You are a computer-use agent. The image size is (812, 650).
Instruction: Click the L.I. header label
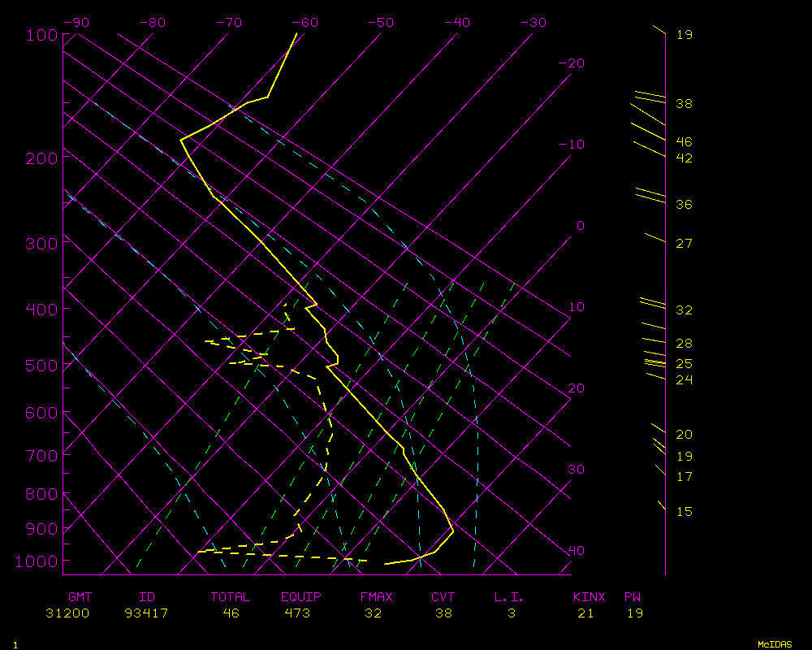[x=509, y=597]
